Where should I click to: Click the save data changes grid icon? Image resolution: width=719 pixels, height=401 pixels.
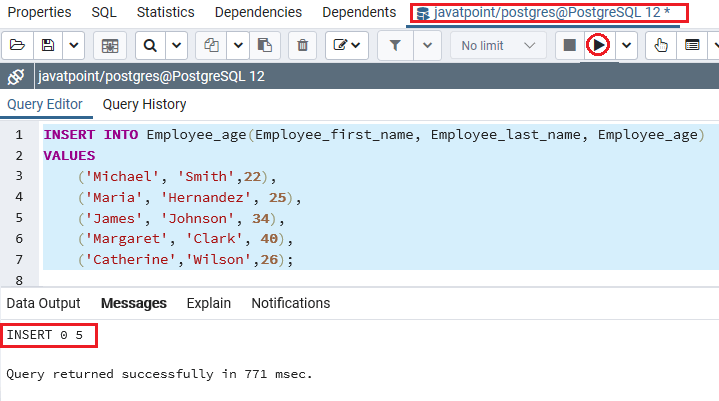click(x=110, y=45)
